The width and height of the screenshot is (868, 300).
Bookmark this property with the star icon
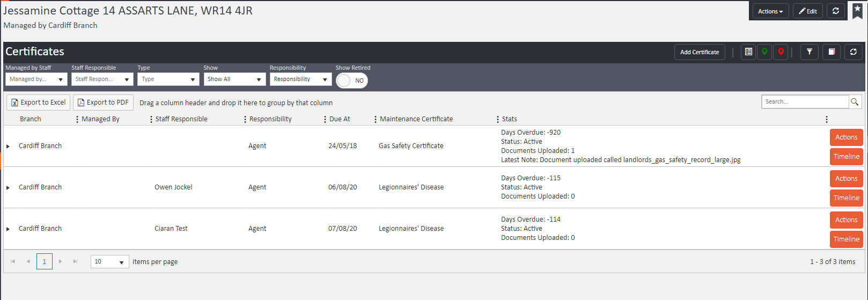[x=857, y=11]
